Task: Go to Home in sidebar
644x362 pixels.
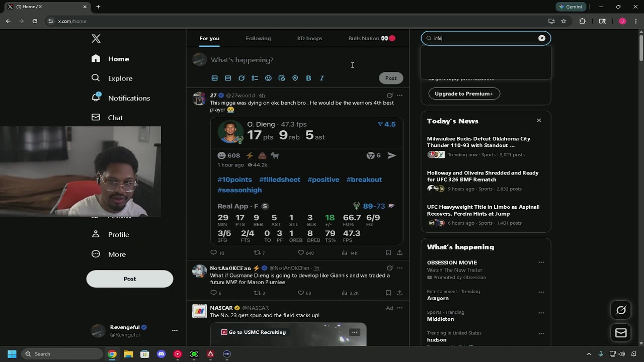Action: point(110,59)
